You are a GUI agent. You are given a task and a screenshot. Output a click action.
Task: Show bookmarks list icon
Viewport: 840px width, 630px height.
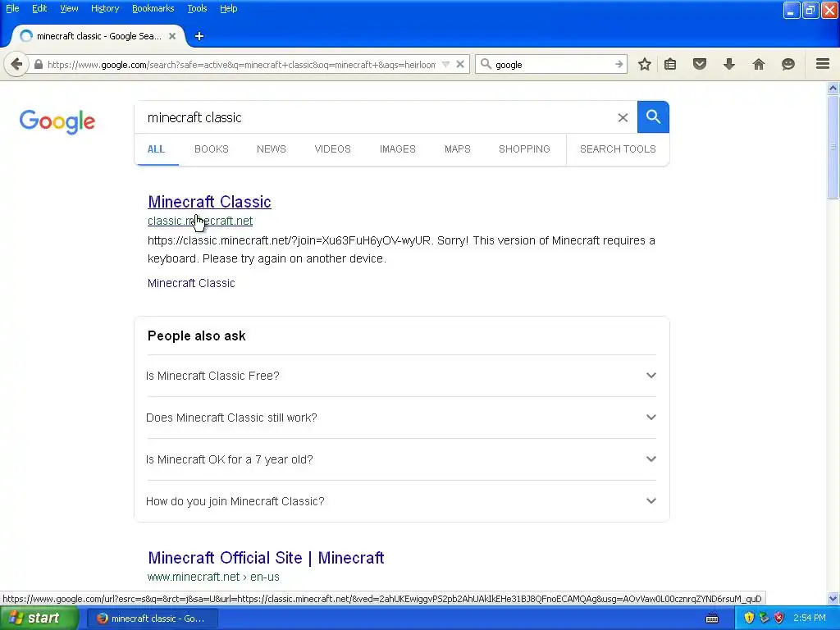[670, 64]
